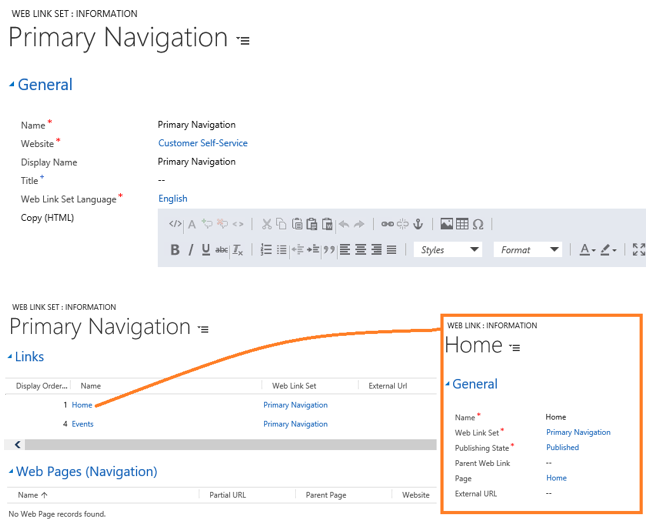Image resolution: width=657 pixels, height=529 pixels.
Task: Click Unlink icon in editor toolbar
Action: (x=403, y=224)
